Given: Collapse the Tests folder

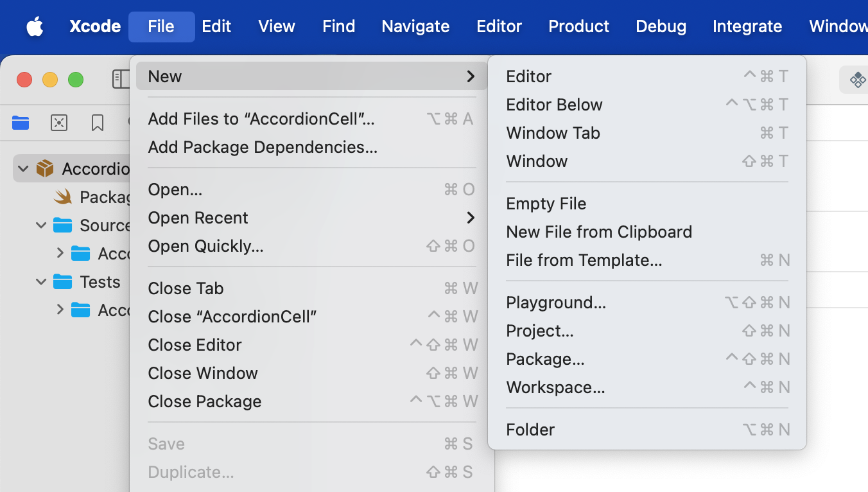Looking at the screenshot, I should [41, 281].
